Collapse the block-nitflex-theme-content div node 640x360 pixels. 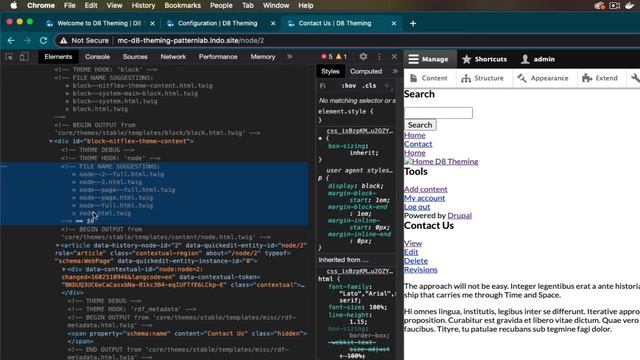click(x=51, y=141)
